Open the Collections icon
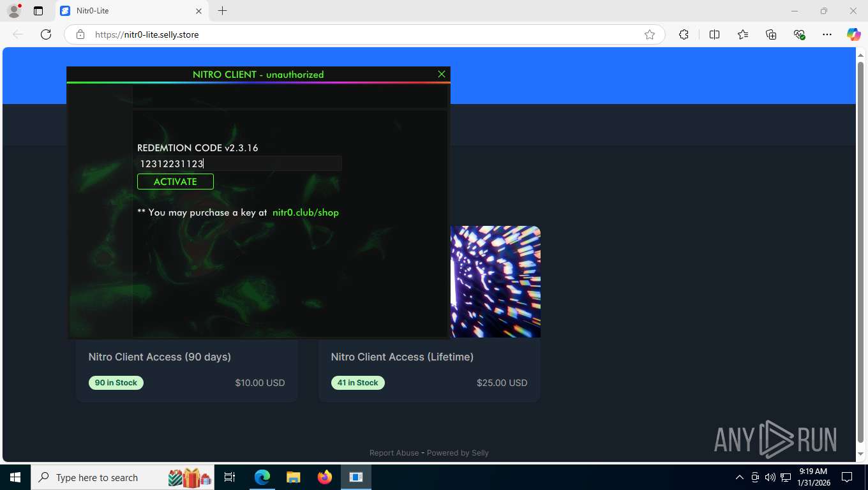 pos(771,34)
